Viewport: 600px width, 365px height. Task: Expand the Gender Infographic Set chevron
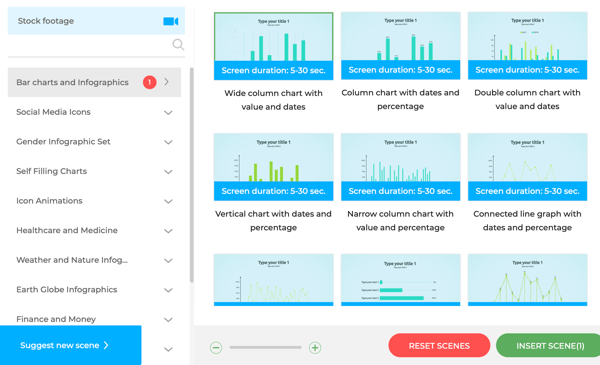(x=168, y=142)
